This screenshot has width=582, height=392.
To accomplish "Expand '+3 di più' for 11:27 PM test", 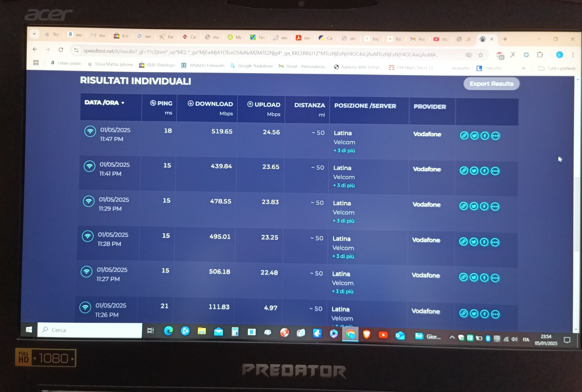I will tap(342, 291).
